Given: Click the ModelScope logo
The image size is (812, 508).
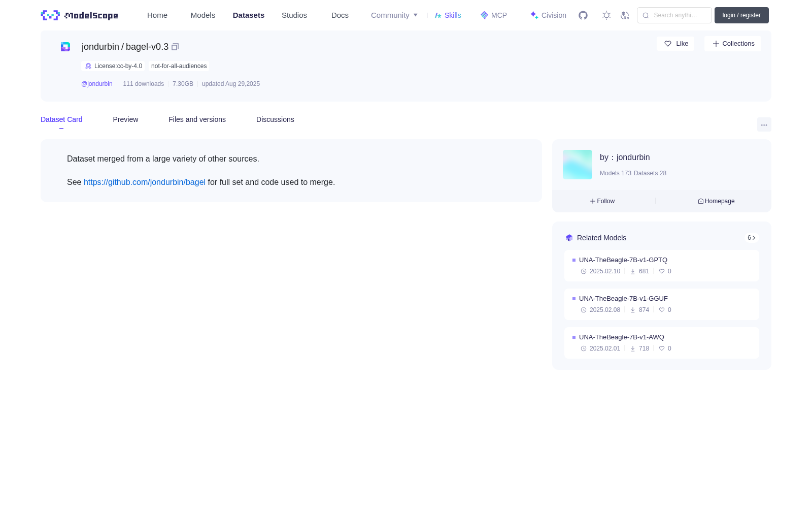Looking at the screenshot, I should (x=79, y=15).
